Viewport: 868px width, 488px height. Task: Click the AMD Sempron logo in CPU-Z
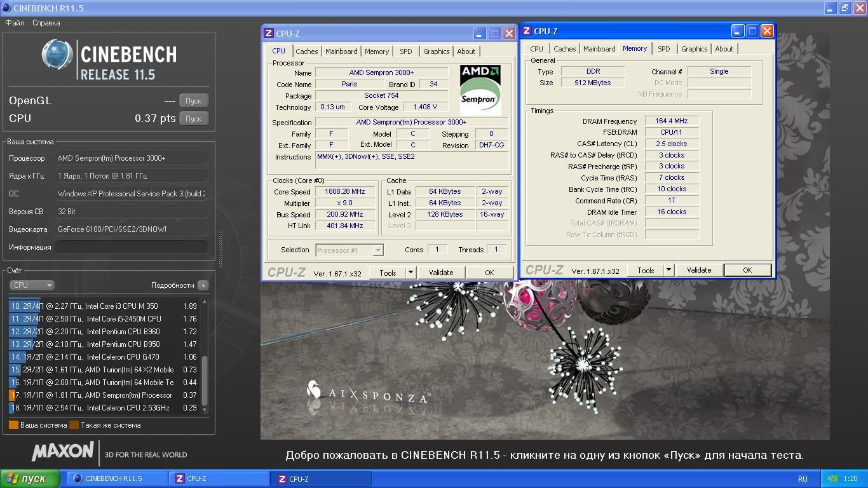click(480, 90)
